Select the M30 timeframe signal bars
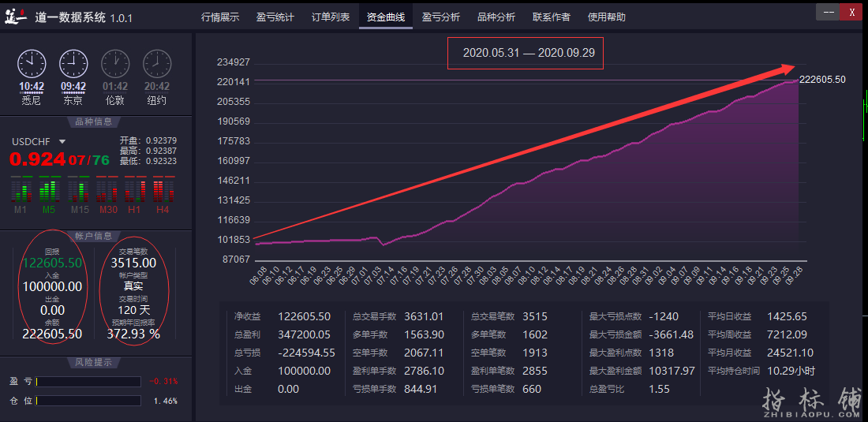 coord(107,190)
